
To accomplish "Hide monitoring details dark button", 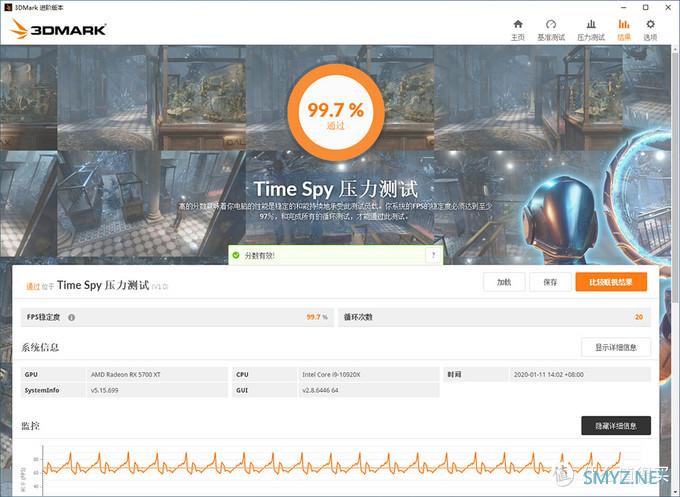I will 616,426.
